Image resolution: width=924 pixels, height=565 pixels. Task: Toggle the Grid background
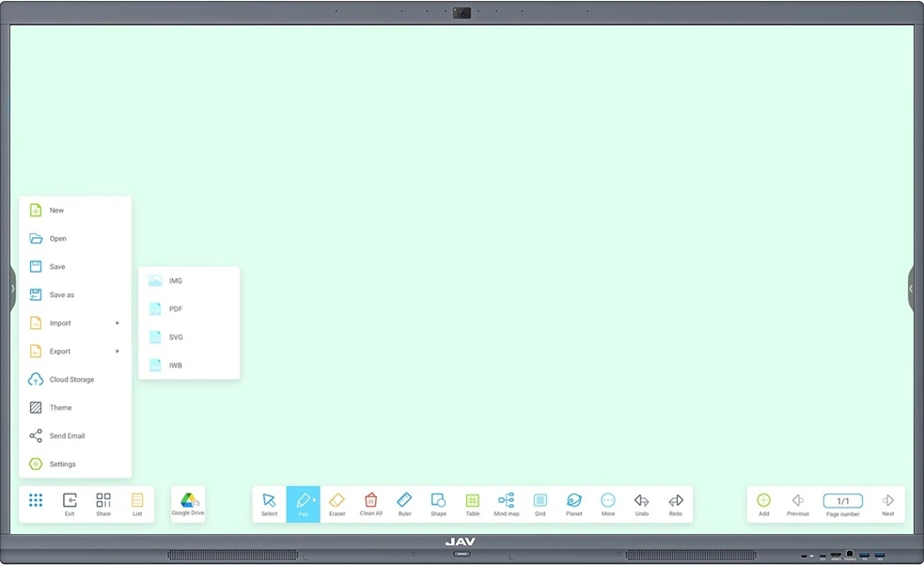click(540, 503)
